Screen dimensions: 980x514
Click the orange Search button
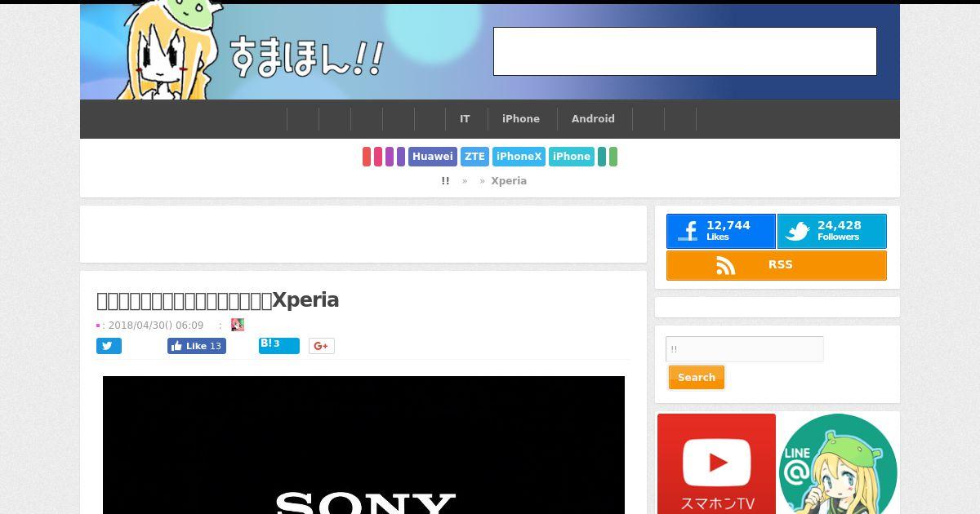click(697, 378)
